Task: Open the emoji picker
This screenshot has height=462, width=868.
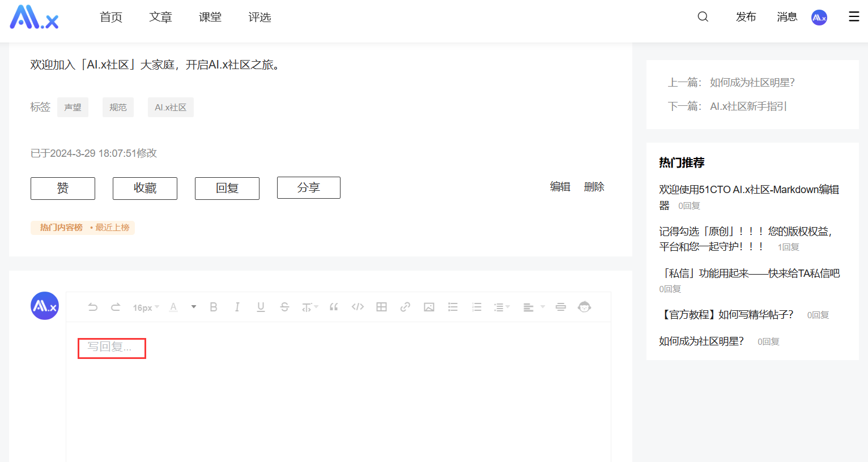Action: (x=584, y=307)
